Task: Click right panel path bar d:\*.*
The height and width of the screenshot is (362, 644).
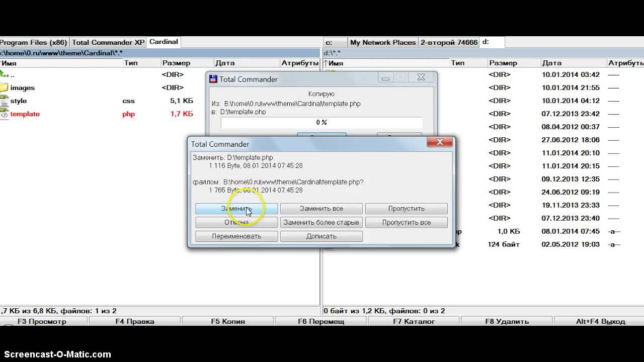Action: 483,53
